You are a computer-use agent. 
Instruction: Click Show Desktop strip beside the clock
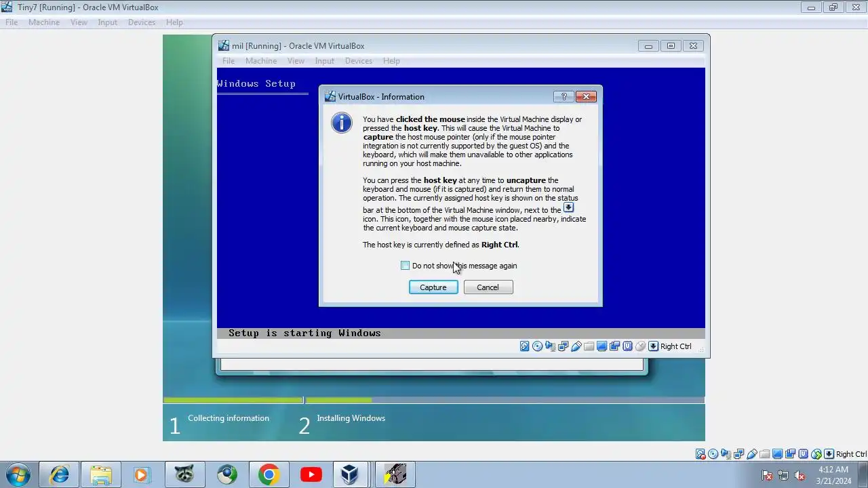pos(863,474)
